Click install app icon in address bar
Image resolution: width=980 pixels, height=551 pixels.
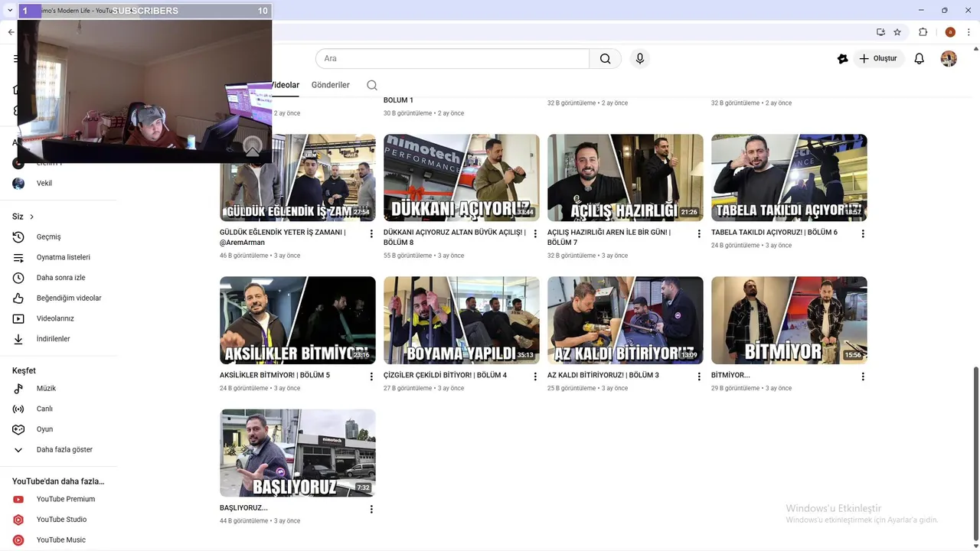[880, 32]
